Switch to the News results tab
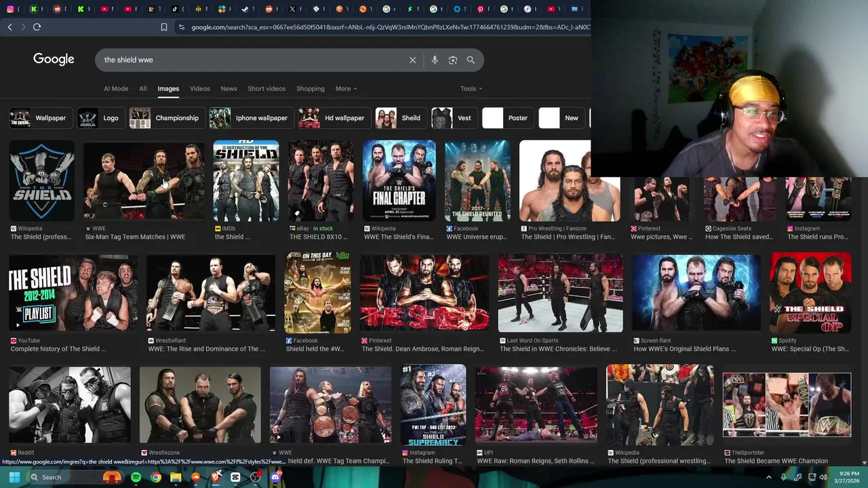This screenshot has height=488, width=868. (x=229, y=89)
